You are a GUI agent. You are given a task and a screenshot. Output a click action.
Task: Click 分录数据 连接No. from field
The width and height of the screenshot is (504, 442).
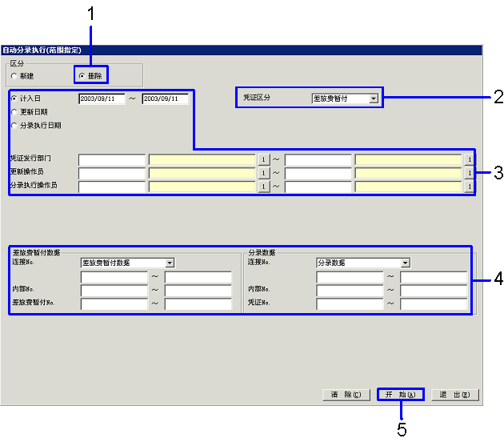point(350,277)
